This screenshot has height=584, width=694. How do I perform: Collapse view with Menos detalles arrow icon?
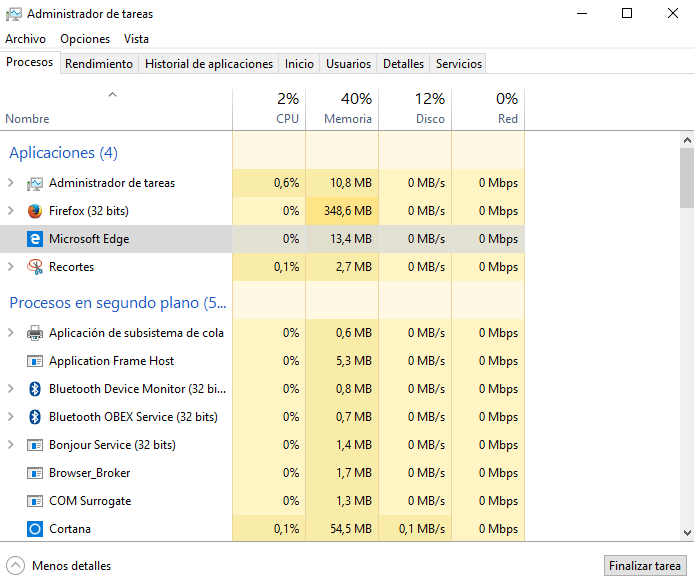[x=15, y=566]
